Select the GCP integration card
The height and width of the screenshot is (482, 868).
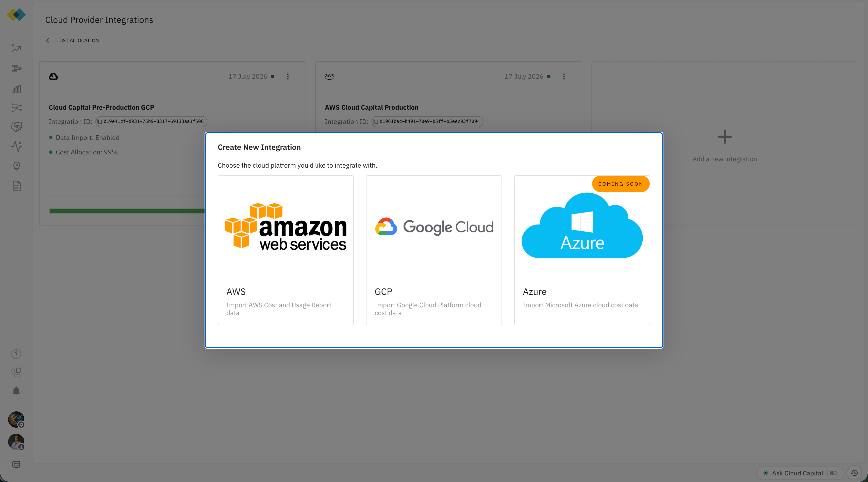tap(434, 250)
